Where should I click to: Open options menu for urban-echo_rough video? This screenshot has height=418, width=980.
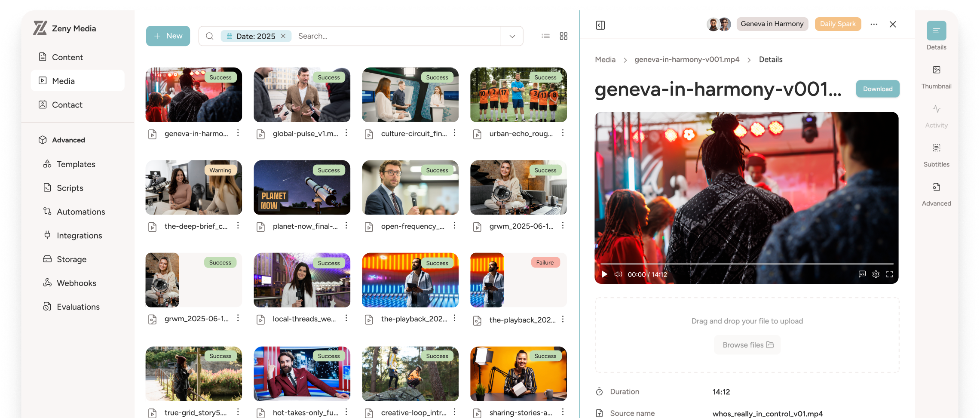[563, 133]
